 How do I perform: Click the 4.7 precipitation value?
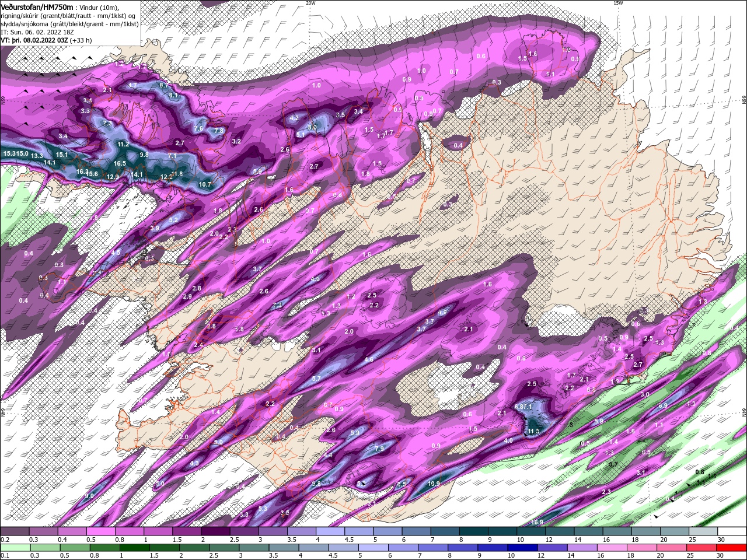pyautogui.click(x=132, y=85)
